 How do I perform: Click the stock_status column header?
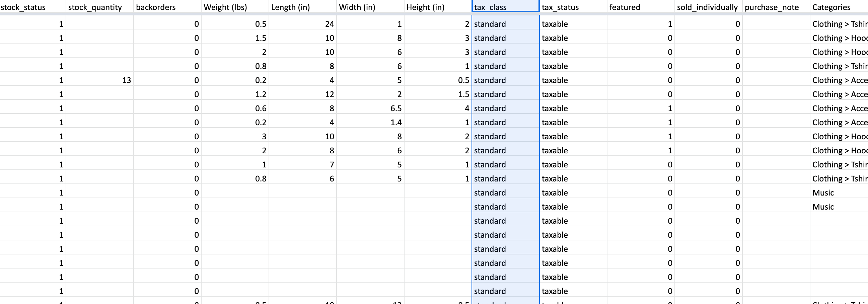[x=33, y=7]
